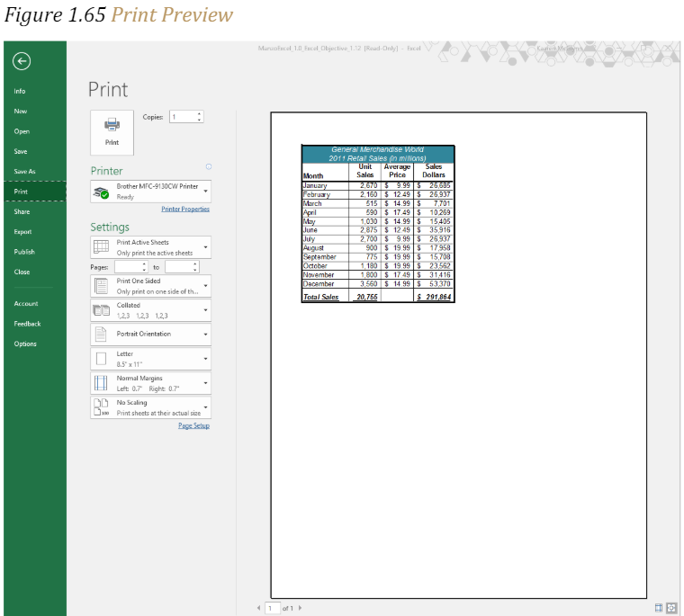The height and width of the screenshot is (616, 684).
Task: Open the Info tab
Action: pyautogui.click(x=20, y=91)
